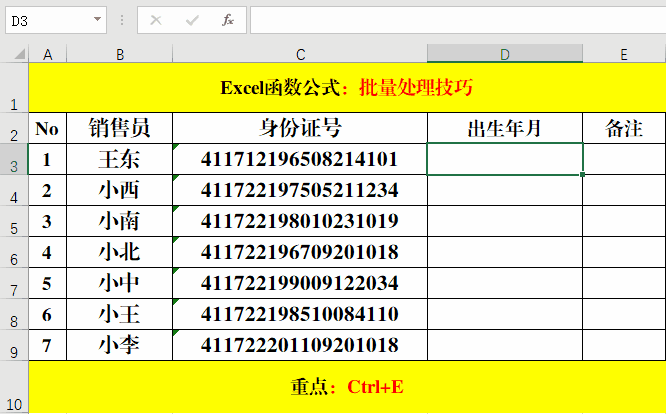Click the '备注' header cell
Screen dimensions: 666x414
(x=624, y=128)
